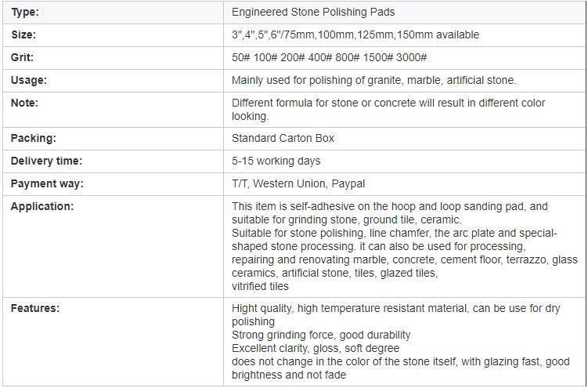Click the Payment way: label
Image resolution: width=588 pixels, height=388 pixels.
point(47,184)
